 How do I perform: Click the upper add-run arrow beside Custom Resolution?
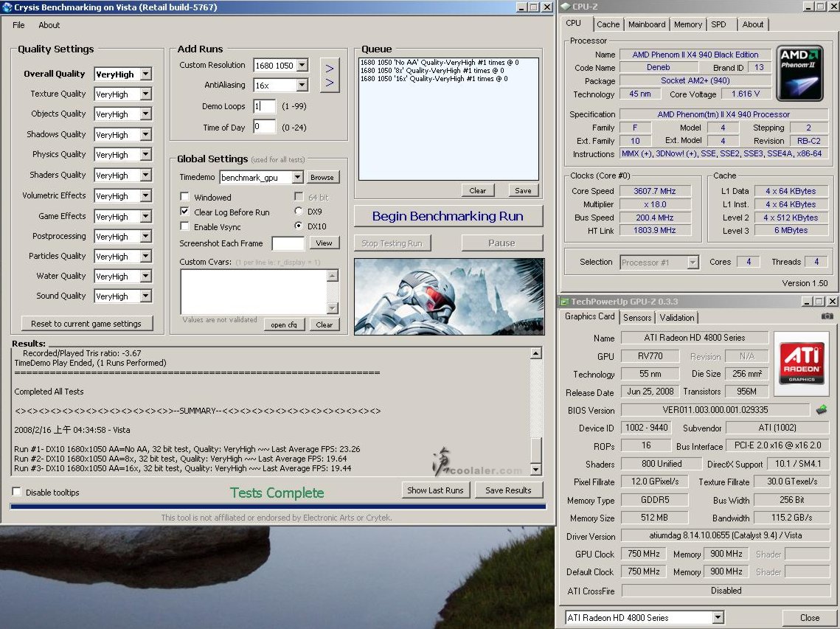pyautogui.click(x=330, y=68)
